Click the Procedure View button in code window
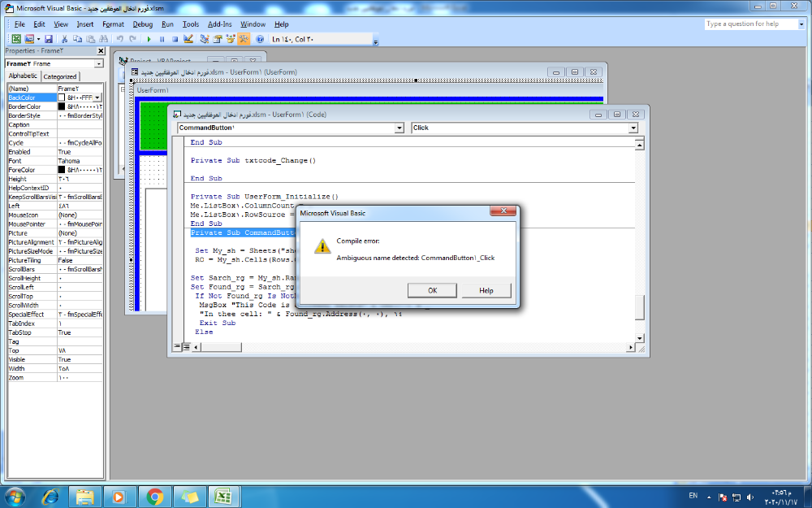Screen dimensions: 812x508 (178, 347)
